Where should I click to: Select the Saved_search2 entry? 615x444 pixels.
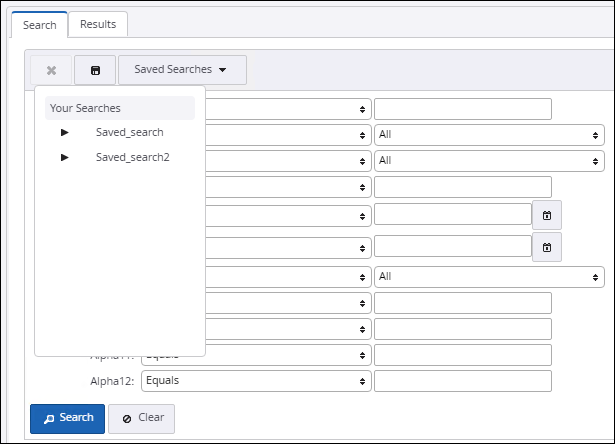coord(132,157)
